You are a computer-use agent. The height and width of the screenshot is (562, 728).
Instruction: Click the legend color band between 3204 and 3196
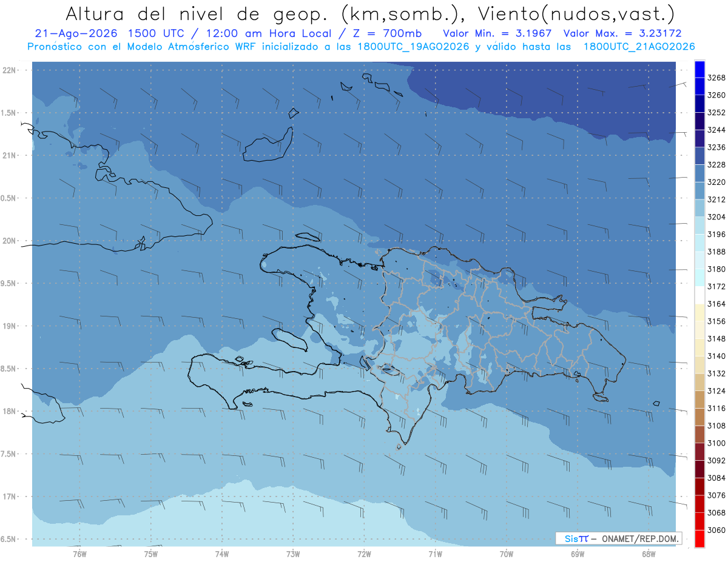click(699, 226)
